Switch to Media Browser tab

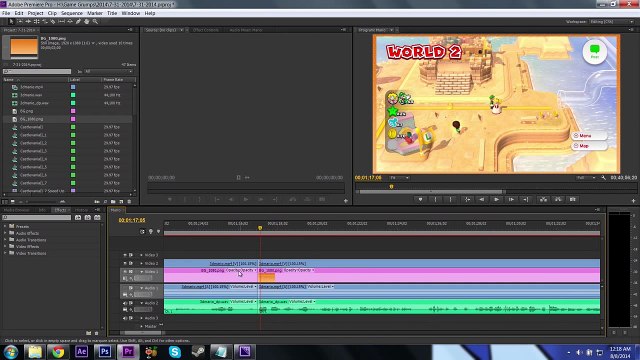point(16,210)
